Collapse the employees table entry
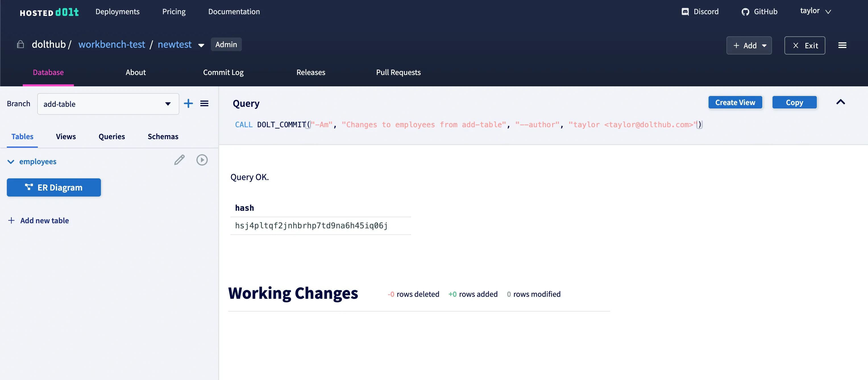The height and width of the screenshot is (380, 868). [x=11, y=162]
